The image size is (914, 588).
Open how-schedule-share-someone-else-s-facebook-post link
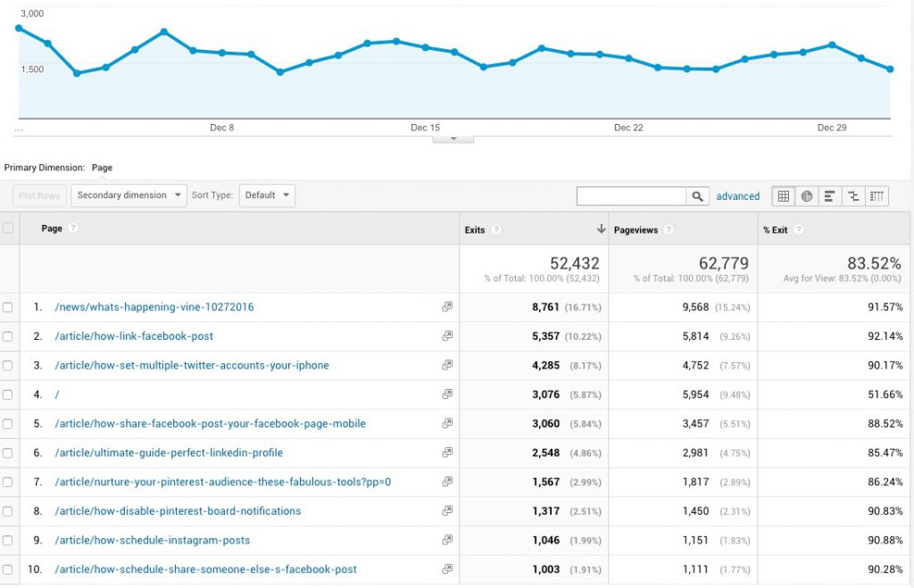click(x=206, y=569)
